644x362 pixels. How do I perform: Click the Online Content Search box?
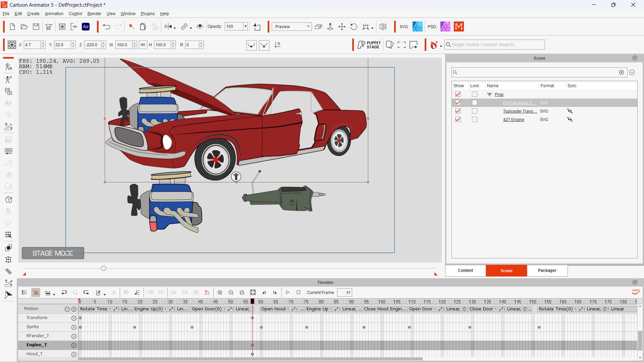click(495, 45)
